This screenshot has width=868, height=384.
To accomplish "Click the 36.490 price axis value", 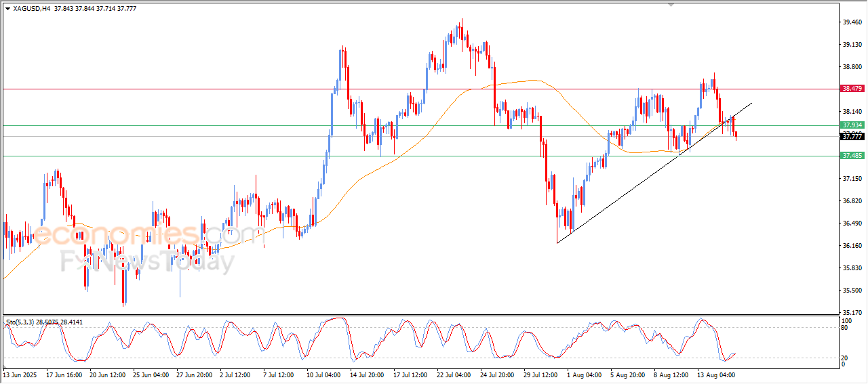I will [x=852, y=223].
